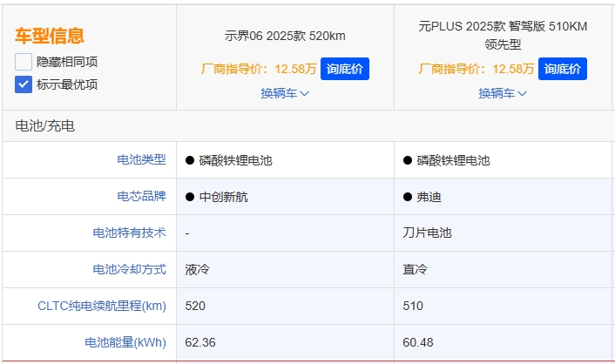
Task: Click the 直冷 cell value
Action: 415,269
